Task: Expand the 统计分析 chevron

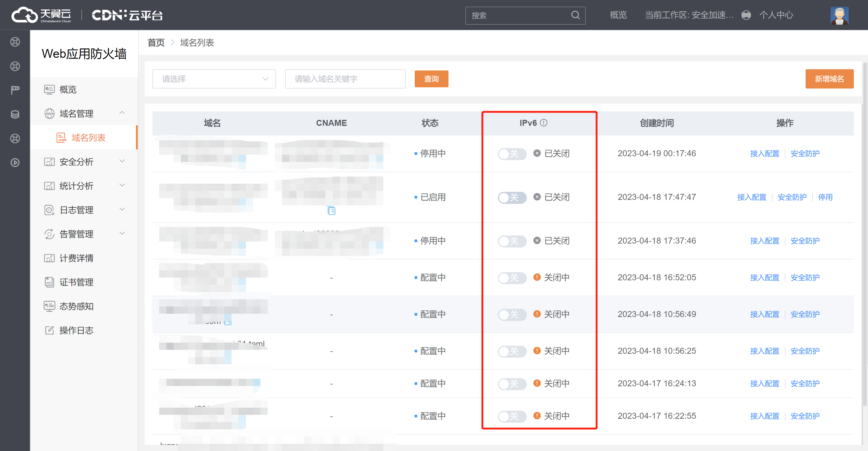Action: tap(122, 185)
